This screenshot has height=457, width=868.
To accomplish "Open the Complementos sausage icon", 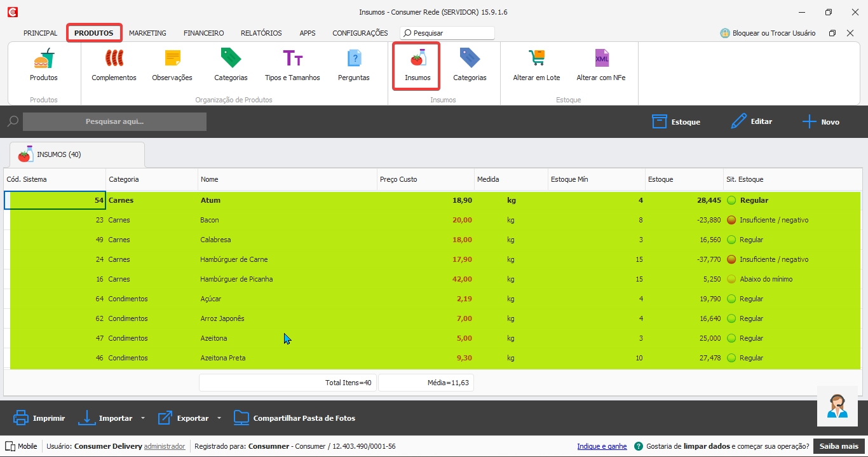I will (114, 60).
